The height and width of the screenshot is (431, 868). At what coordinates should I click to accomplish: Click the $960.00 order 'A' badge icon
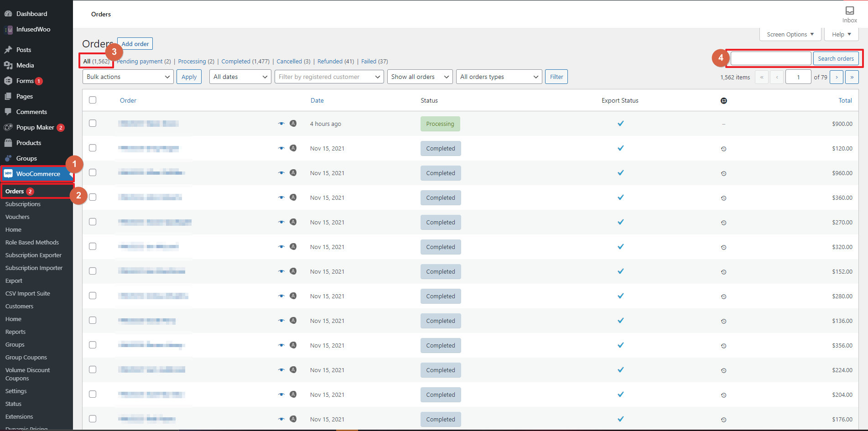(293, 172)
